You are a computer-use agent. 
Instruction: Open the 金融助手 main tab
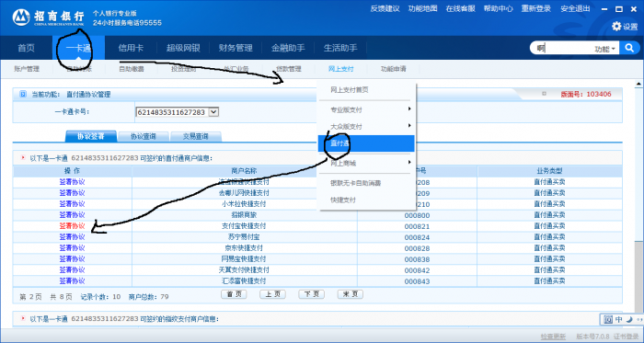click(288, 48)
